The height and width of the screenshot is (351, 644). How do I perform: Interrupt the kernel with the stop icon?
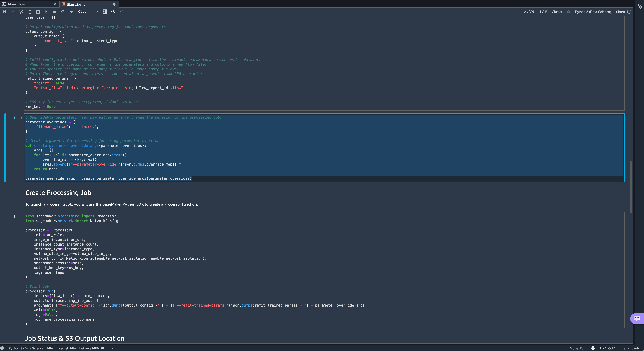(55, 12)
